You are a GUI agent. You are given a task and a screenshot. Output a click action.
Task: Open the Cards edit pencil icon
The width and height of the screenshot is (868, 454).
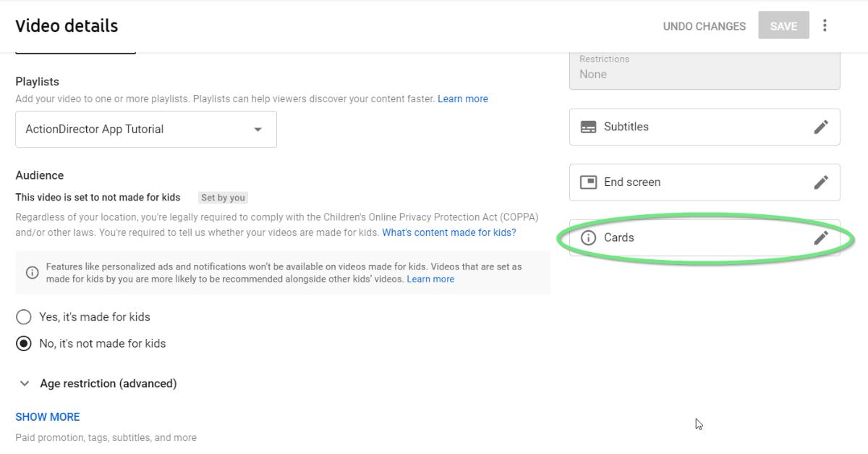coord(821,237)
